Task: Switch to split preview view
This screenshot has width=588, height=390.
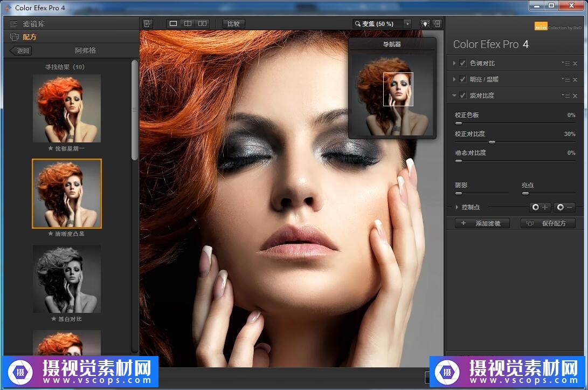Action: (x=188, y=24)
